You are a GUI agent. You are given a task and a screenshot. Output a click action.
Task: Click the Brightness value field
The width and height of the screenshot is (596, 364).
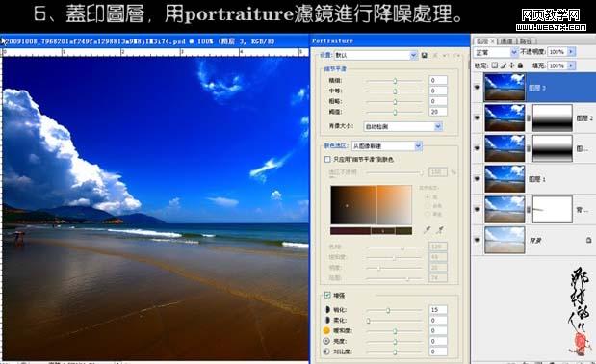438,341
